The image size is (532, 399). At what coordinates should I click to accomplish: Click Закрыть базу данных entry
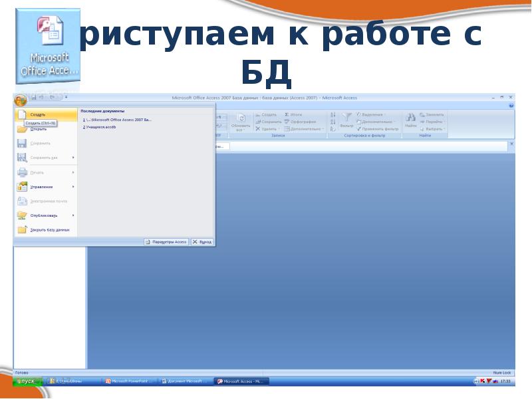46,229
